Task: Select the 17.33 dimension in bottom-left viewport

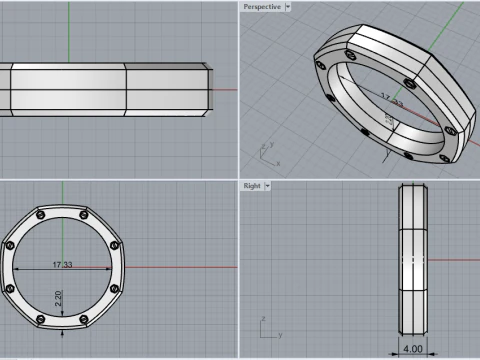Action: pos(62,265)
